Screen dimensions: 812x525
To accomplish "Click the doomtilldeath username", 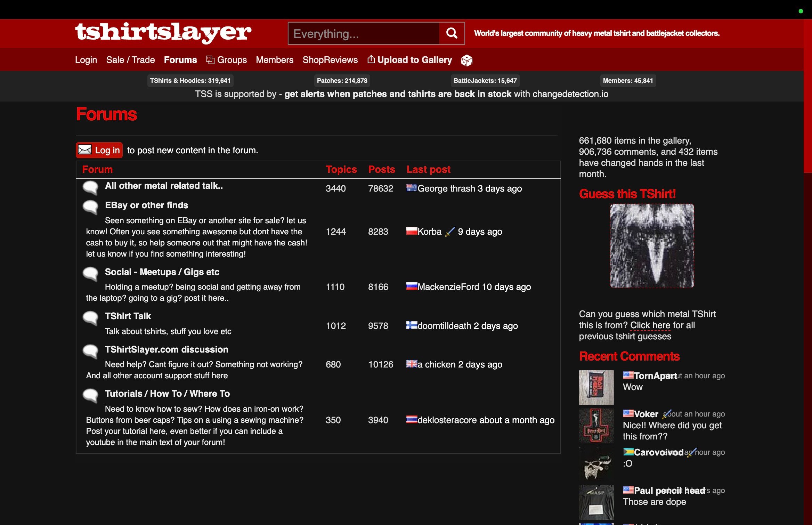I will tap(444, 326).
